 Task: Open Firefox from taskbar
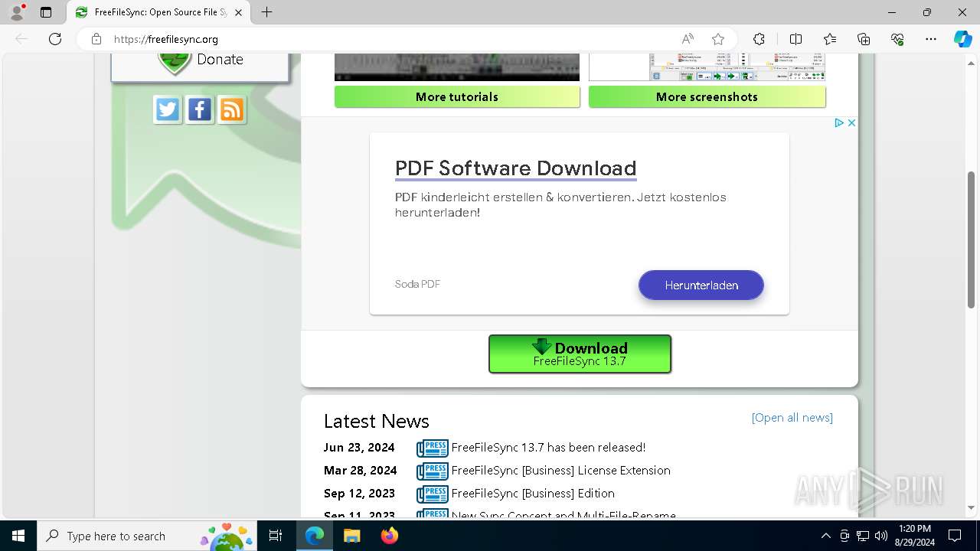pyautogui.click(x=390, y=536)
